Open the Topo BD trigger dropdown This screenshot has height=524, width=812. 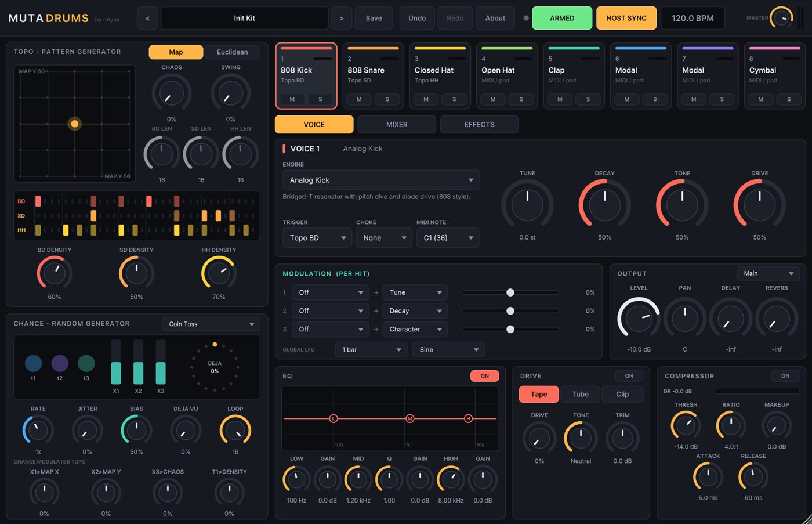317,238
